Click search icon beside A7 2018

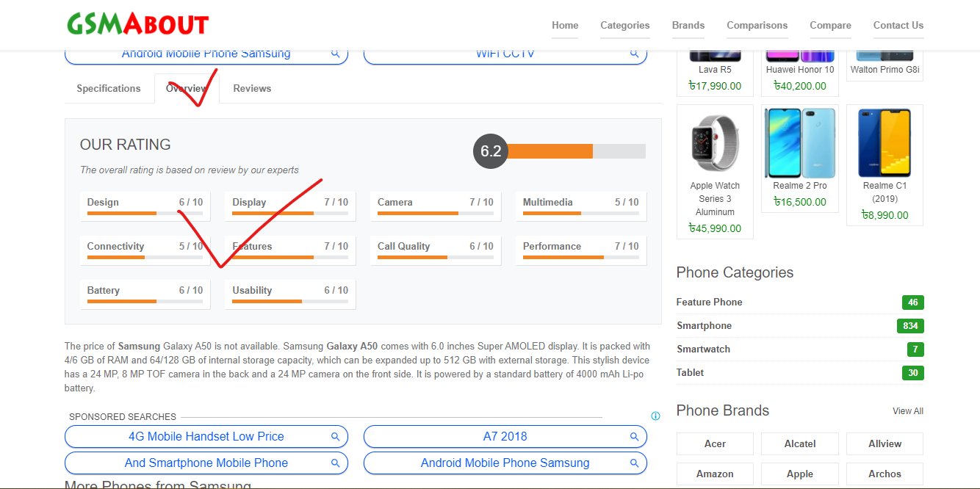634,437
